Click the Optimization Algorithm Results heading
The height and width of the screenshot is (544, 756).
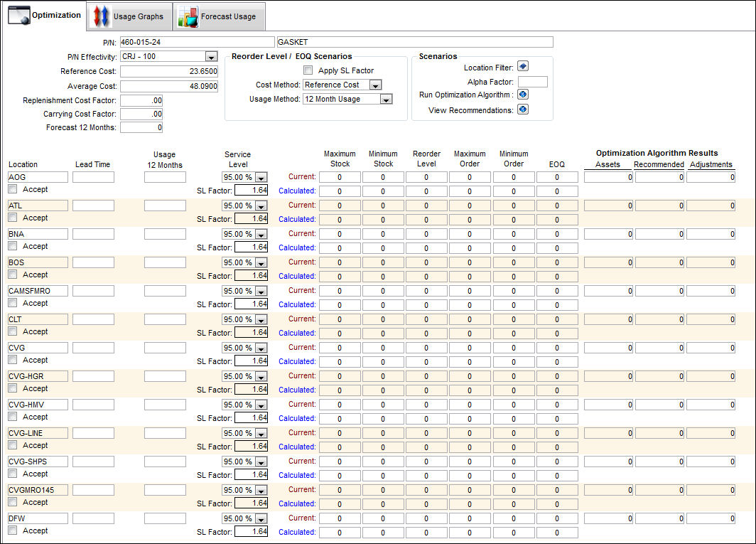[657, 153]
